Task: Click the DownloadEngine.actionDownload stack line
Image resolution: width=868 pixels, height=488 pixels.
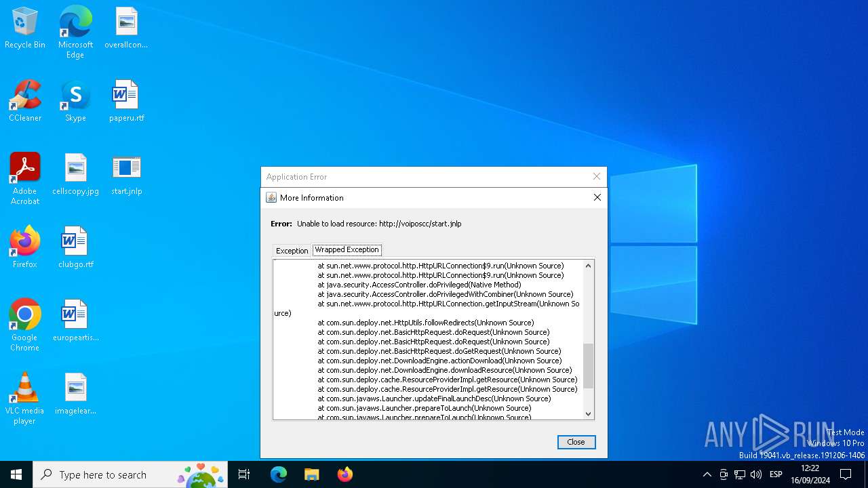Action: 439,361
